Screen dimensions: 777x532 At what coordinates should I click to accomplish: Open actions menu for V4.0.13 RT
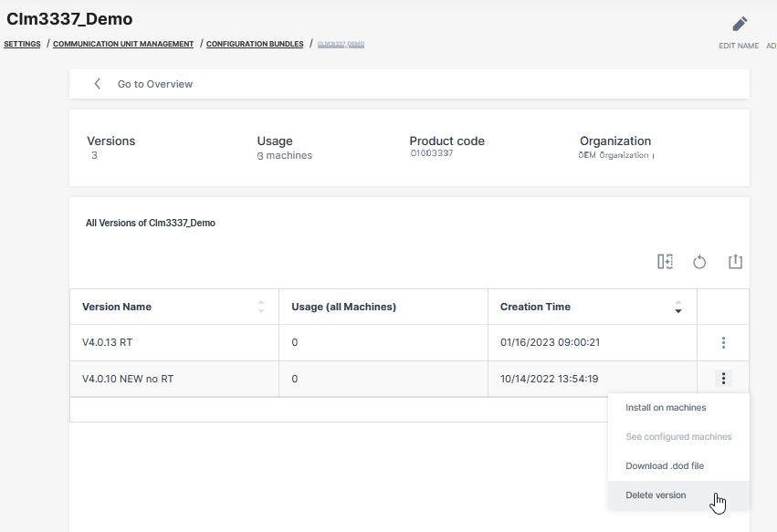coord(723,343)
